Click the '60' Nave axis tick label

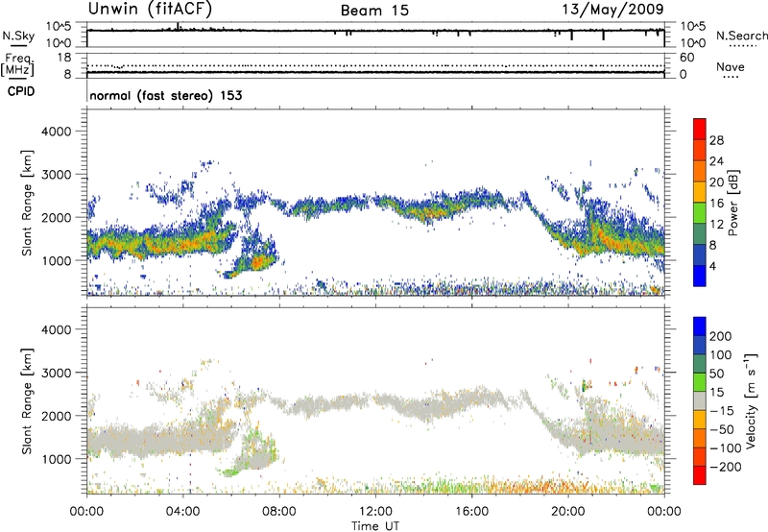(686, 58)
